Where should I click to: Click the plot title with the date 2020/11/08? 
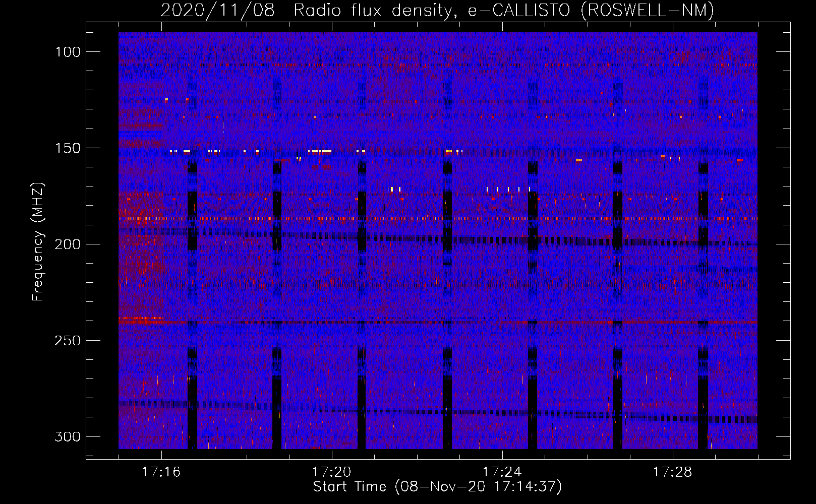(437, 11)
